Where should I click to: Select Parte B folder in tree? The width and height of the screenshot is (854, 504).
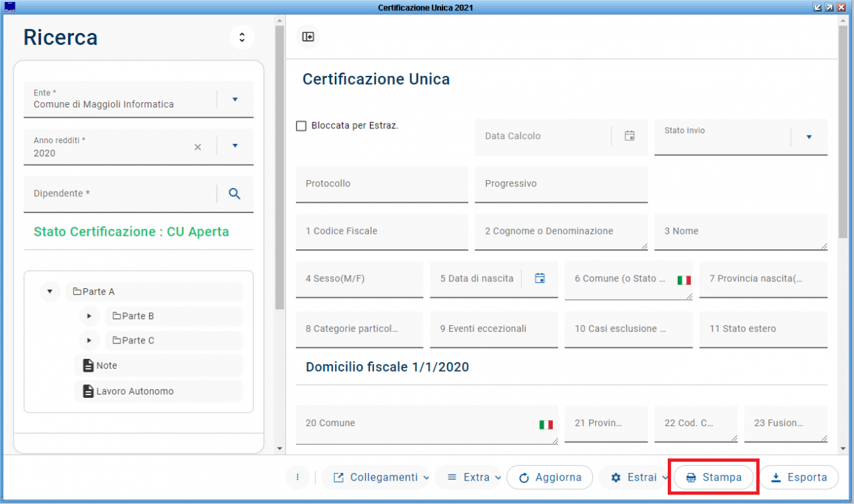pos(173,316)
